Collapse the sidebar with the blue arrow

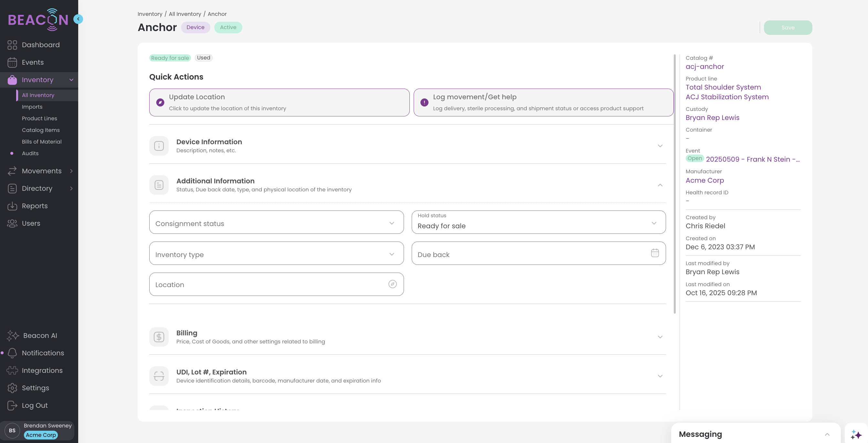[x=78, y=19]
